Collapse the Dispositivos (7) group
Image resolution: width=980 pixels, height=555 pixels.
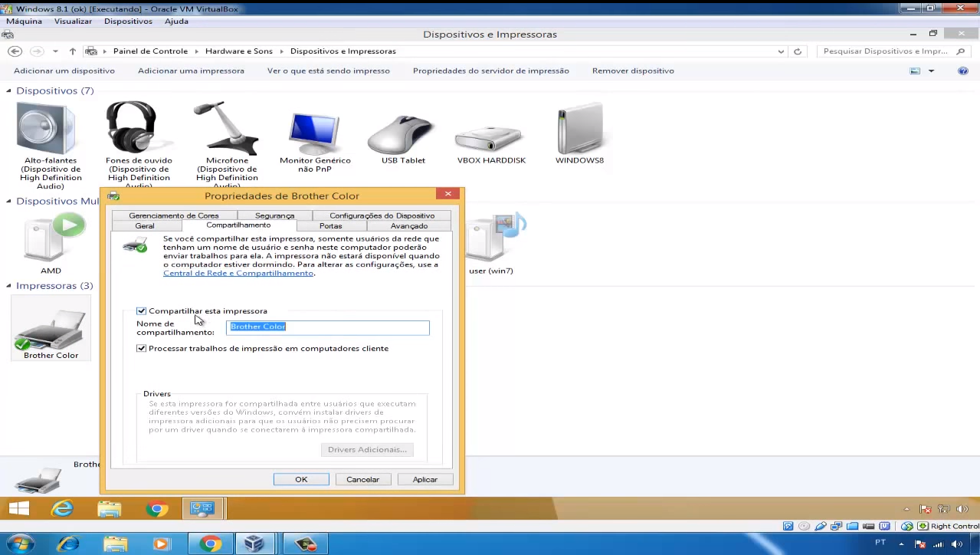click(9, 90)
